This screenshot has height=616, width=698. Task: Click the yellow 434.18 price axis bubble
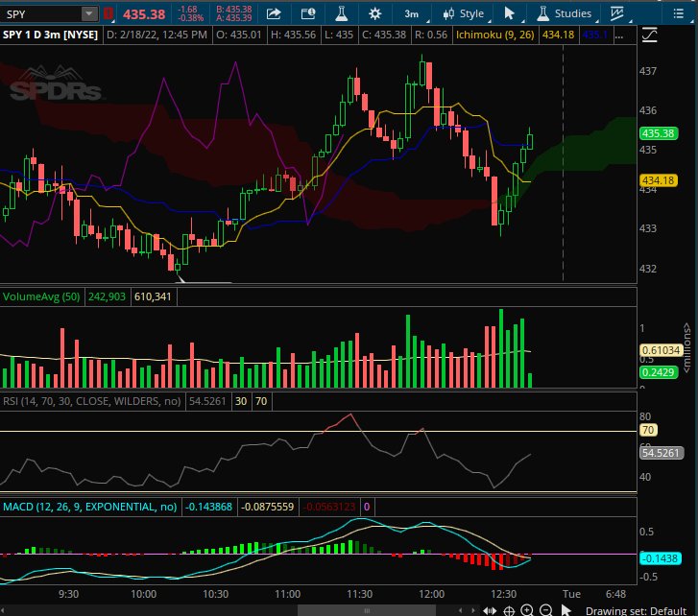(659, 180)
